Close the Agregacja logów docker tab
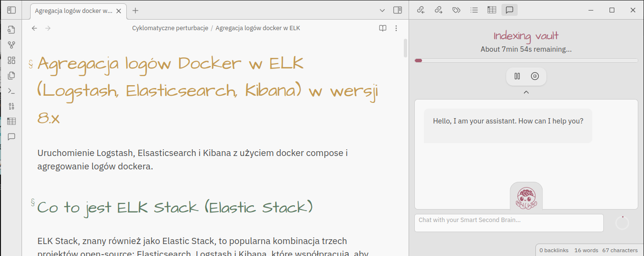This screenshot has width=644, height=256. click(119, 11)
